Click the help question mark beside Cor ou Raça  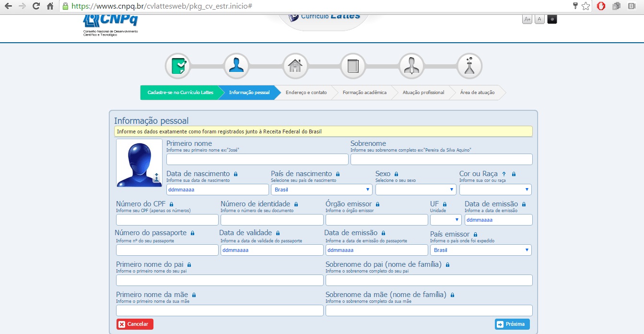click(504, 174)
